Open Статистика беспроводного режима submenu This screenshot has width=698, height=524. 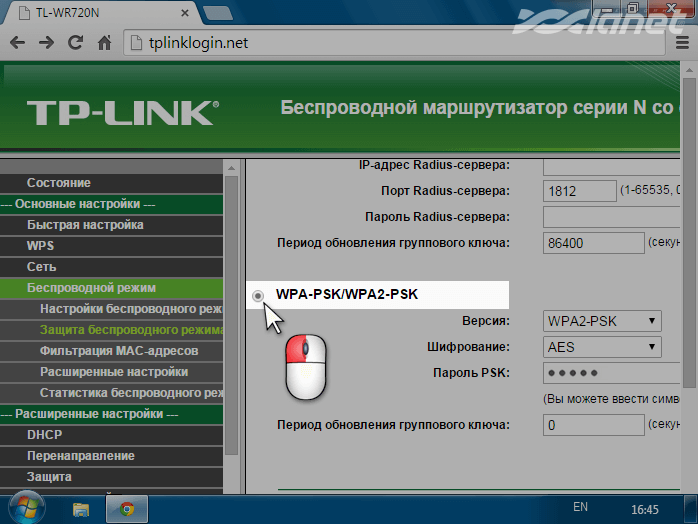[111, 393]
